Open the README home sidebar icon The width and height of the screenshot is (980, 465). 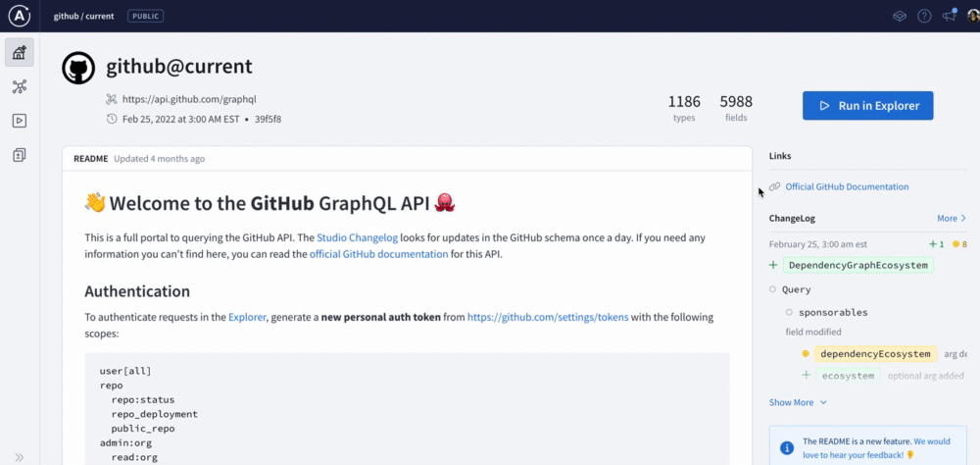[x=20, y=53]
